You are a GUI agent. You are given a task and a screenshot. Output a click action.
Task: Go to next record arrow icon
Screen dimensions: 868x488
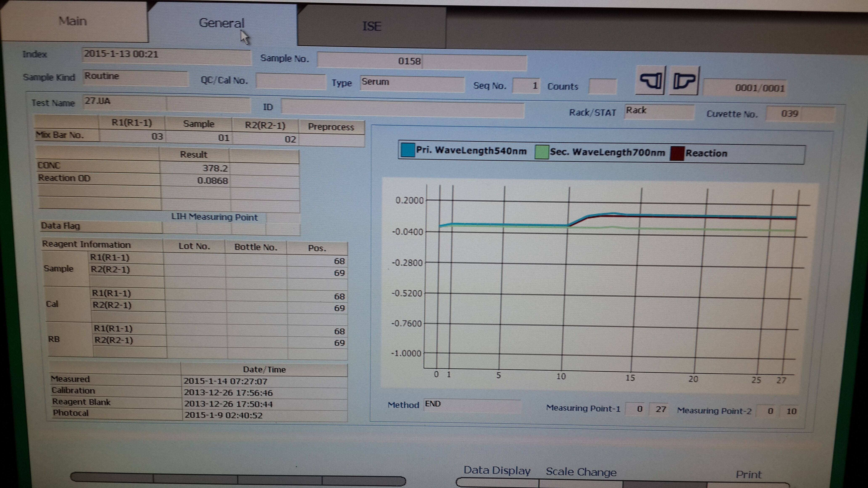pos(684,81)
